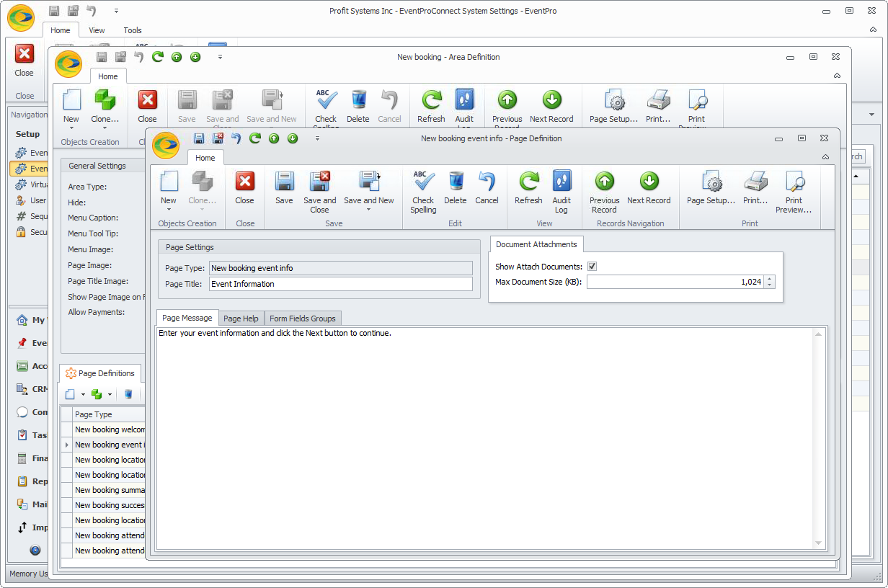
Task: Click into the Page Message text area
Action: (x=486, y=438)
